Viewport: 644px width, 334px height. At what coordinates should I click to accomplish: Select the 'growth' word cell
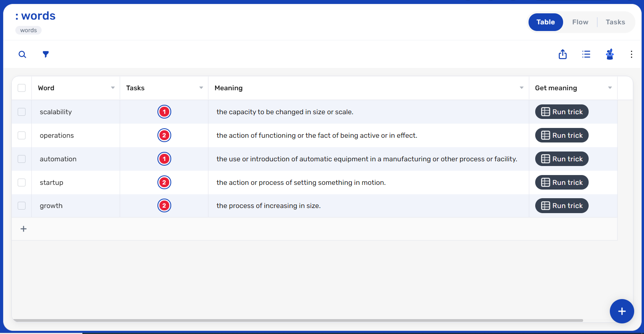(76, 206)
